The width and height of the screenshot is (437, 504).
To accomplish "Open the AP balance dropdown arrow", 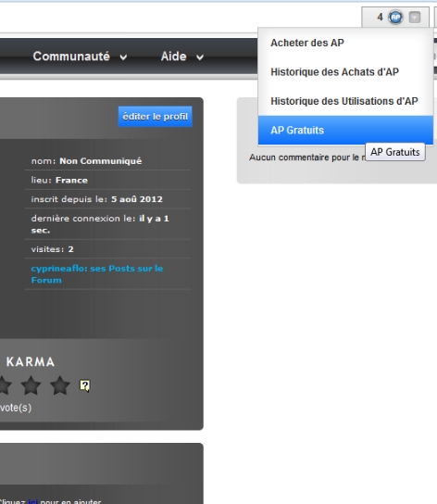I will [x=415, y=17].
